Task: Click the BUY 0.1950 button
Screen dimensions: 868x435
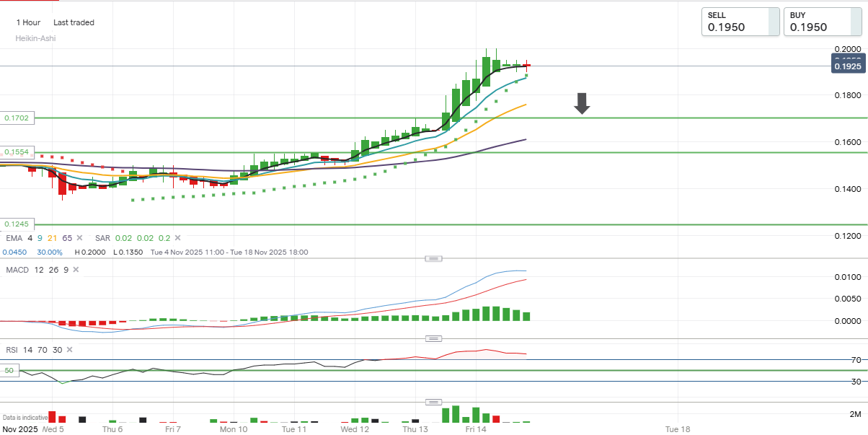Action: pos(823,22)
